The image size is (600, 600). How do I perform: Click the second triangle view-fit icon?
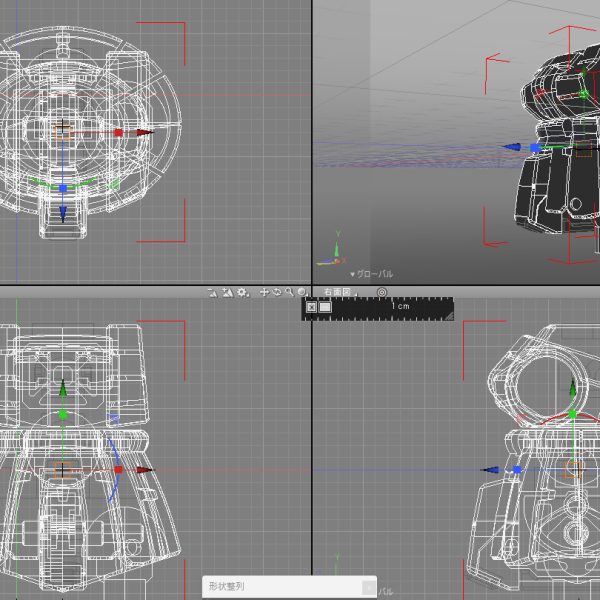[x=228, y=293]
